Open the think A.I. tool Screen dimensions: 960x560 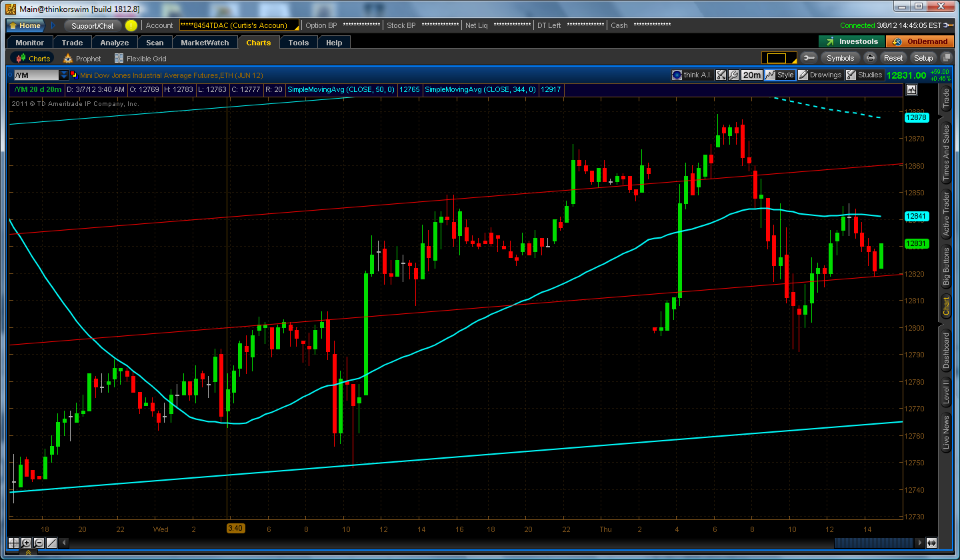tap(692, 75)
